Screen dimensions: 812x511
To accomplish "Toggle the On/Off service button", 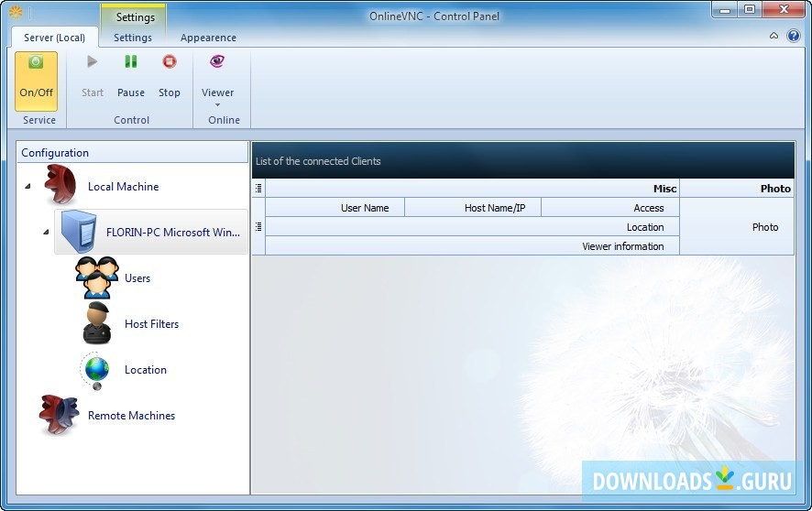I will pos(36,81).
